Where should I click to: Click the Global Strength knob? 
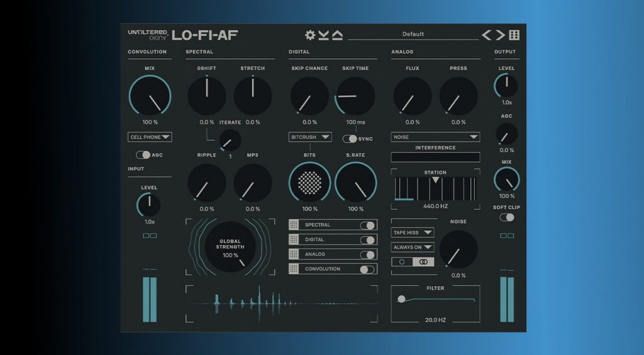[230, 247]
